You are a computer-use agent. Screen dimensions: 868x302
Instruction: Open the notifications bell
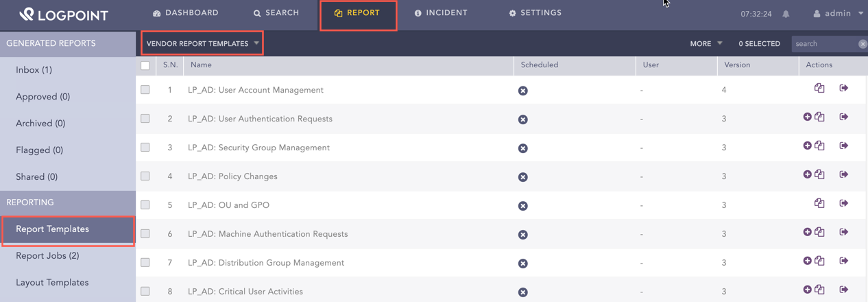click(786, 14)
